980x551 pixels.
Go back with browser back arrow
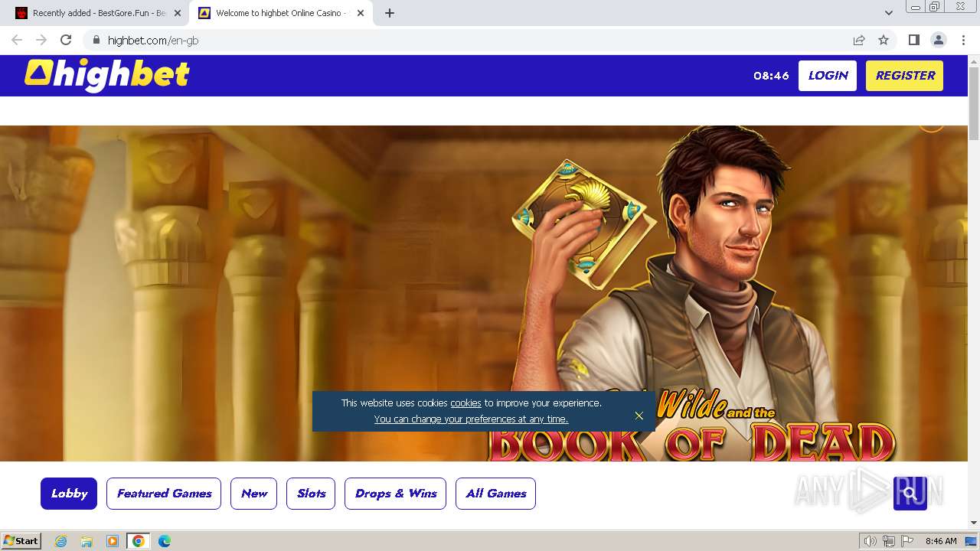click(x=17, y=40)
